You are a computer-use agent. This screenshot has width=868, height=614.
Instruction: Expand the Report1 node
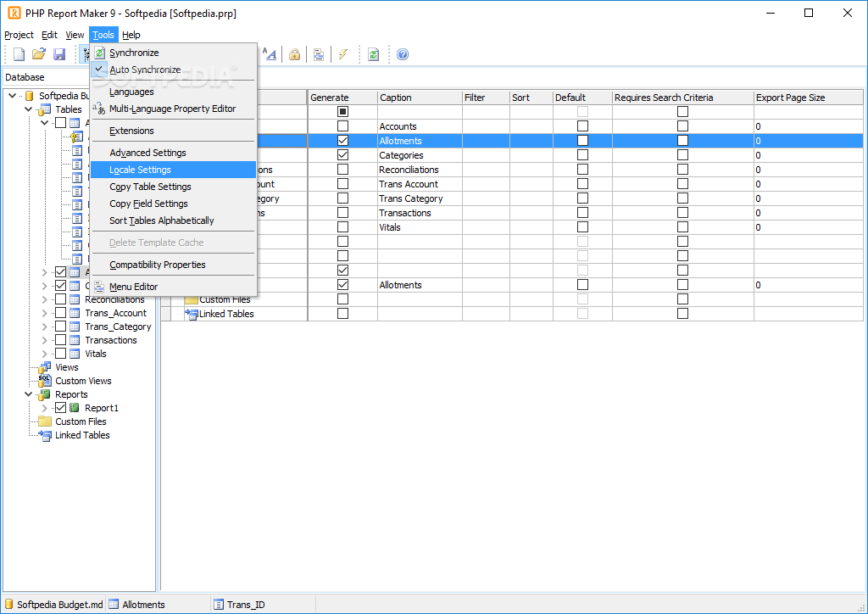[44, 408]
